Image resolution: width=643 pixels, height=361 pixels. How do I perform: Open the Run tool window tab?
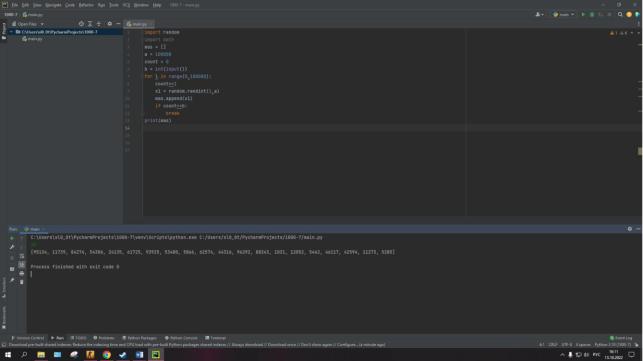tap(57, 338)
